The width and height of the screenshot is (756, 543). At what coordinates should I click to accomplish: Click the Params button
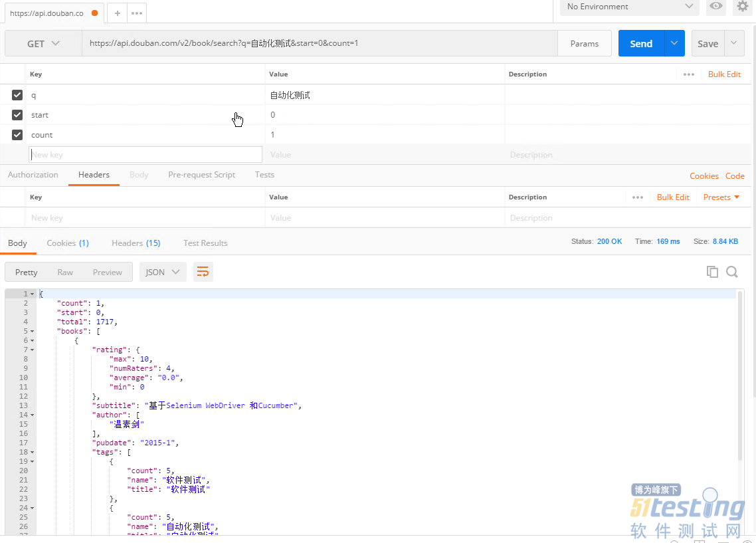585,43
